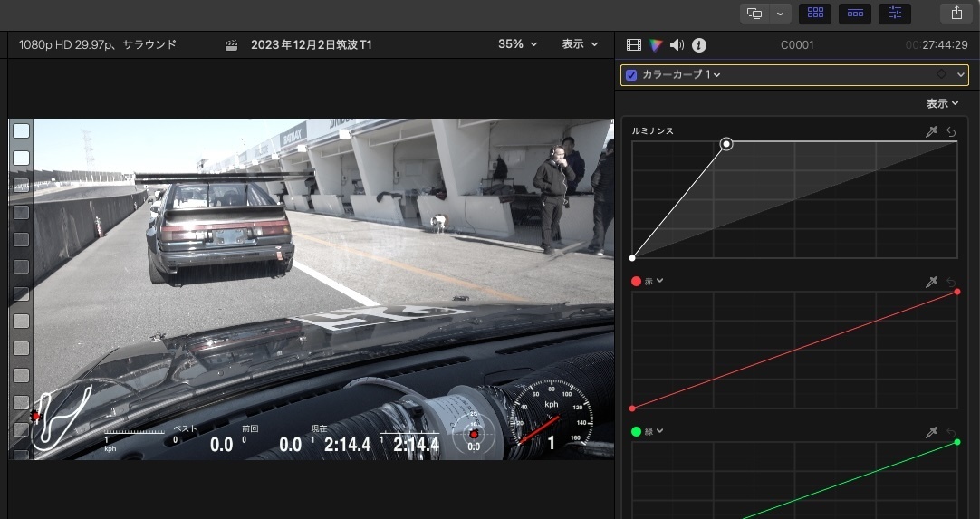The height and width of the screenshot is (519, 980).
Task: Toggle the inspector sliders icon
Action: click(895, 13)
